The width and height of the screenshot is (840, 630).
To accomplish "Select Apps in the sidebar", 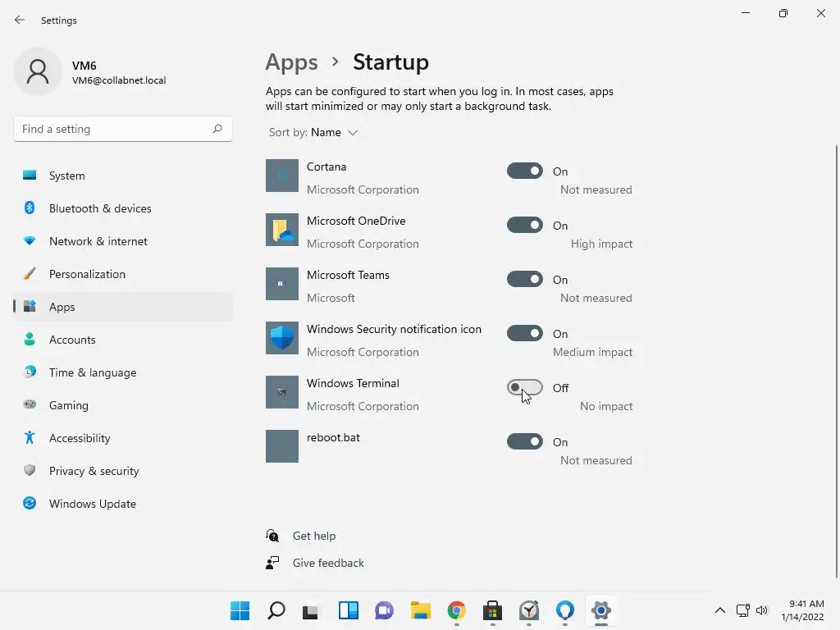I will pos(123,307).
